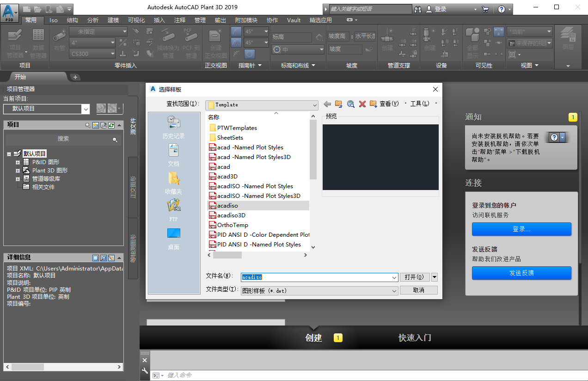
Task: Click History (历史记录) shortcut in dialog sidebar
Action: point(174,127)
